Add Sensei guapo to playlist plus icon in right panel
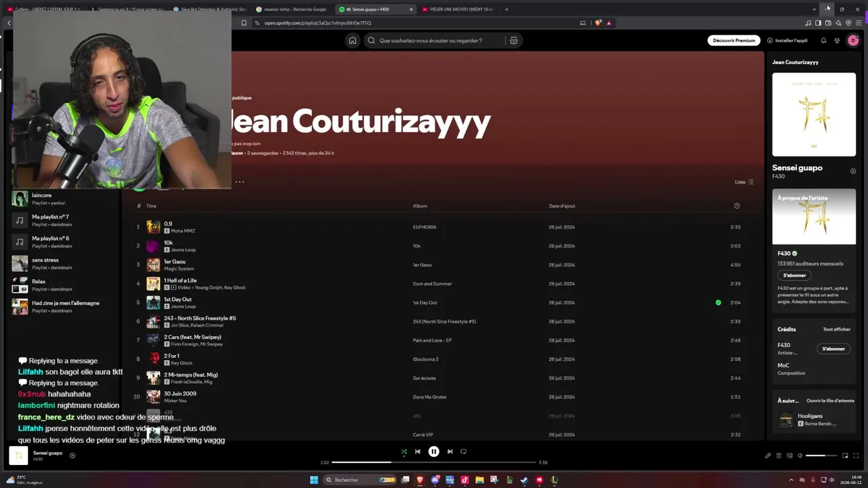Screen dimensions: 868x488 click(853, 171)
